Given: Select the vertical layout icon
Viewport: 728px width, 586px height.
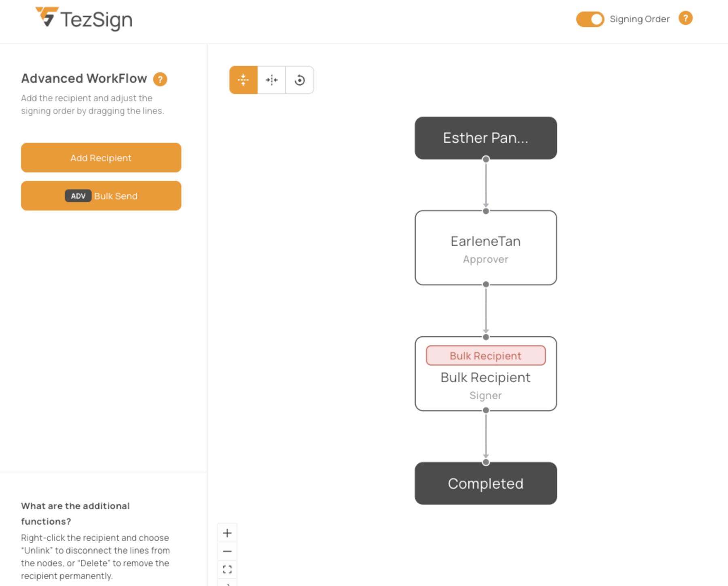Looking at the screenshot, I should (x=243, y=80).
